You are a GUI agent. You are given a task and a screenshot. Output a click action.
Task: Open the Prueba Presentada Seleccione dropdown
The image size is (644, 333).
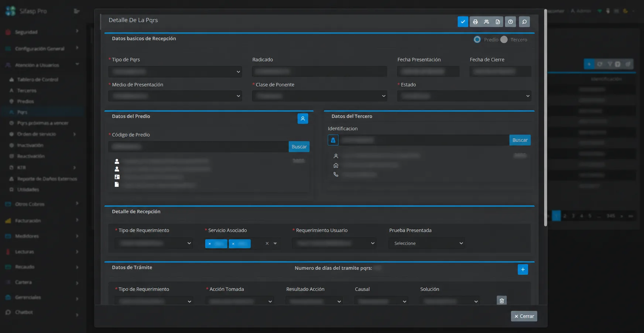[x=427, y=243]
